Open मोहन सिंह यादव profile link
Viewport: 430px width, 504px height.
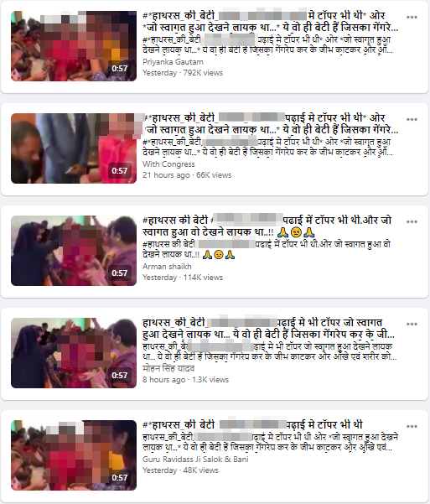pos(168,368)
